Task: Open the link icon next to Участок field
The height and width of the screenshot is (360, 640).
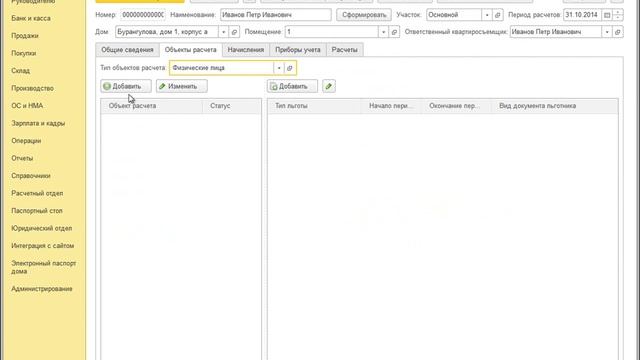Action: 498,15
